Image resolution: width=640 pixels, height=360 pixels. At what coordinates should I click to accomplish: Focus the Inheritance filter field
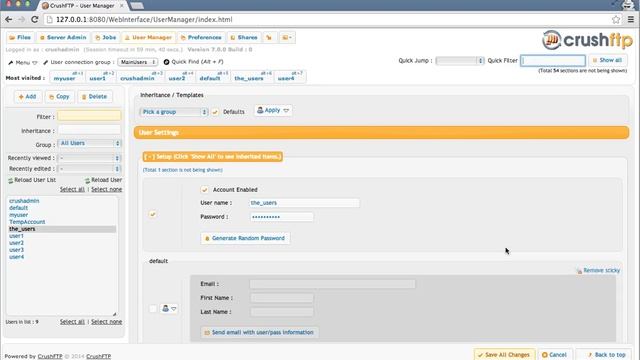[89, 130]
